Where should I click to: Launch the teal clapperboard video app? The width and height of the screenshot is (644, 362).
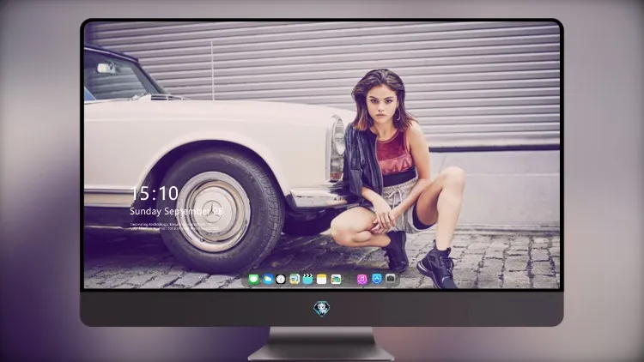click(x=307, y=279)
